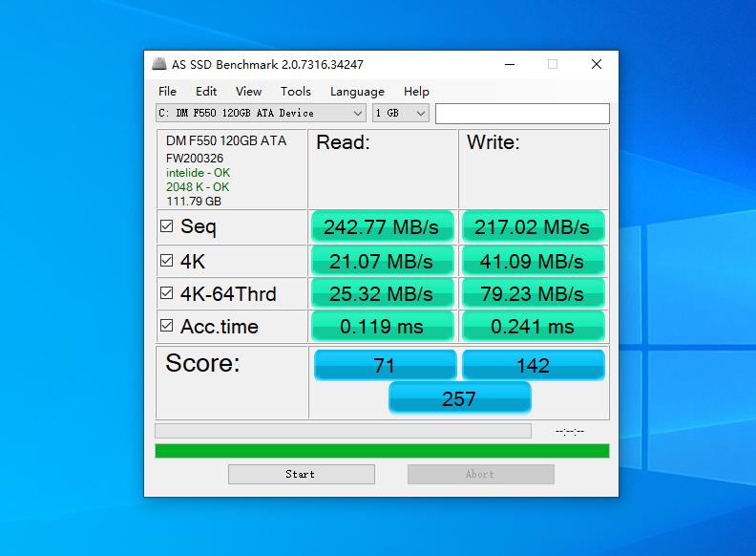Click the Start button
The height and width of the screenshot is (556, 756).
click(302, 474)
